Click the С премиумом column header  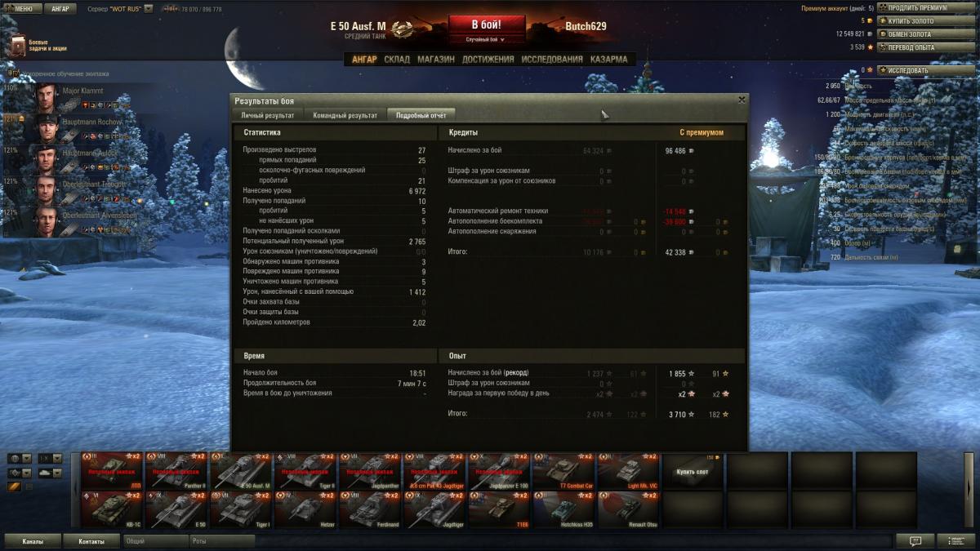[702, 132]
